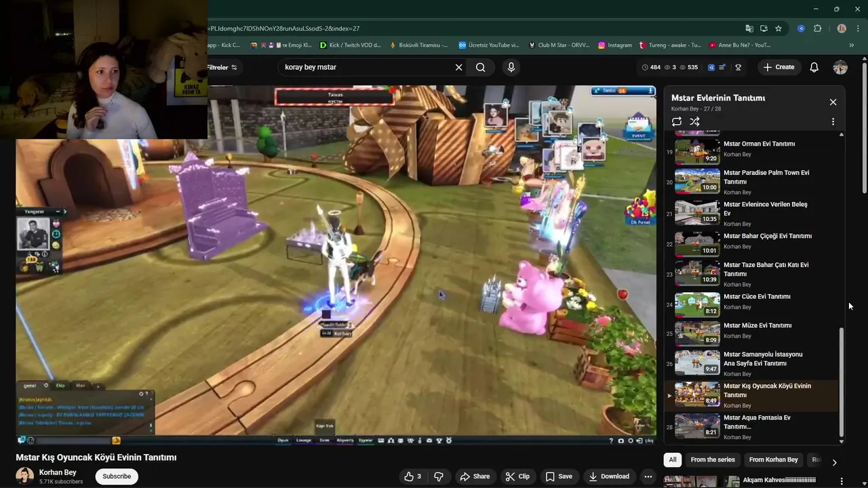Image resolution: width=868 pixels, height=488 pixels.
Task: Subscribe to Korhan Bey channel
Action: tap(117, 476)
